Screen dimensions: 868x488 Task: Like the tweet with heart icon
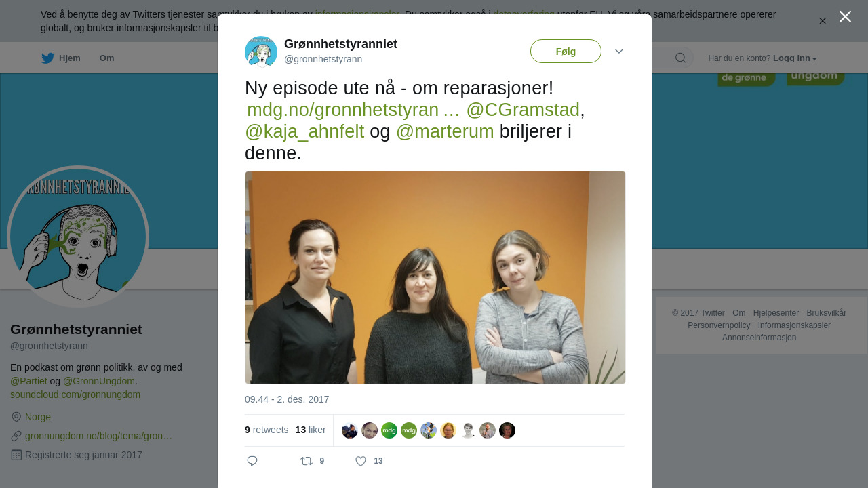361,461
